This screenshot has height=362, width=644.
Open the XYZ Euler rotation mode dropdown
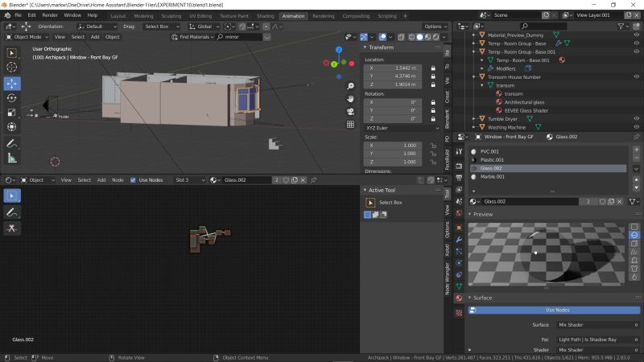coord(402,128)
